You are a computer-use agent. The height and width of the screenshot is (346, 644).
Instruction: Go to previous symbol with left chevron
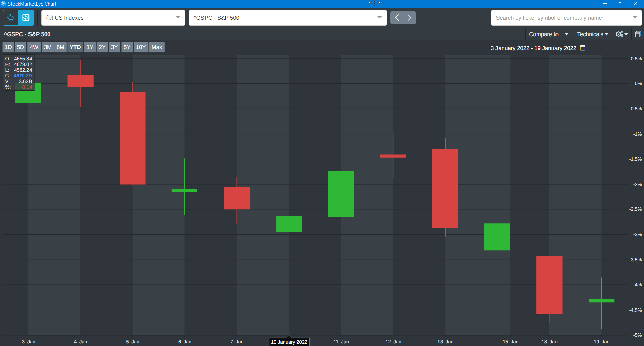point(397,18)
